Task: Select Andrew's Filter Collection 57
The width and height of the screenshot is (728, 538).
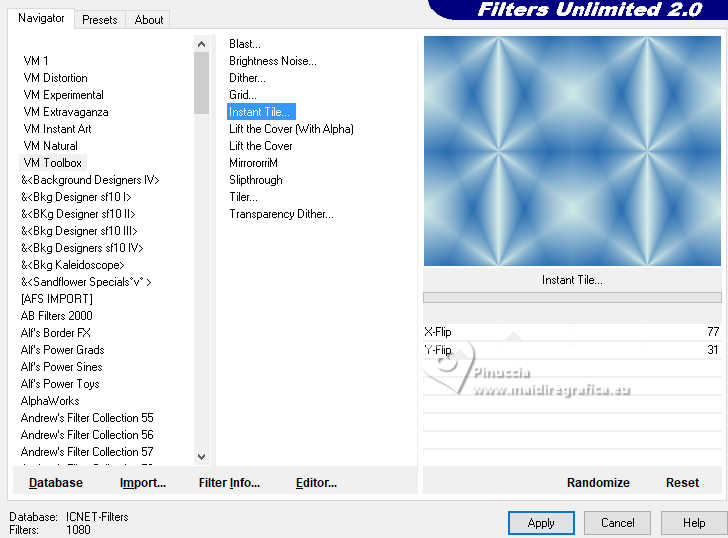Action: [87, 452]
